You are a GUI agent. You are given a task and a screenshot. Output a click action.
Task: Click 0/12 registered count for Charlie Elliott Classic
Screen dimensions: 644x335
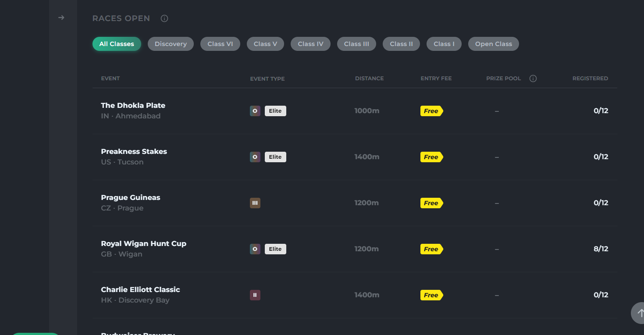601,295
